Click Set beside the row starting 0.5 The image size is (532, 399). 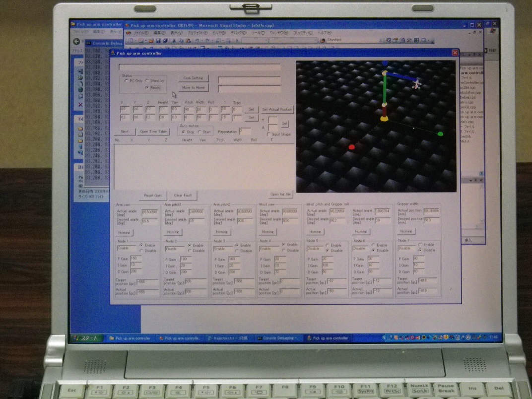[x=252, y=110]
